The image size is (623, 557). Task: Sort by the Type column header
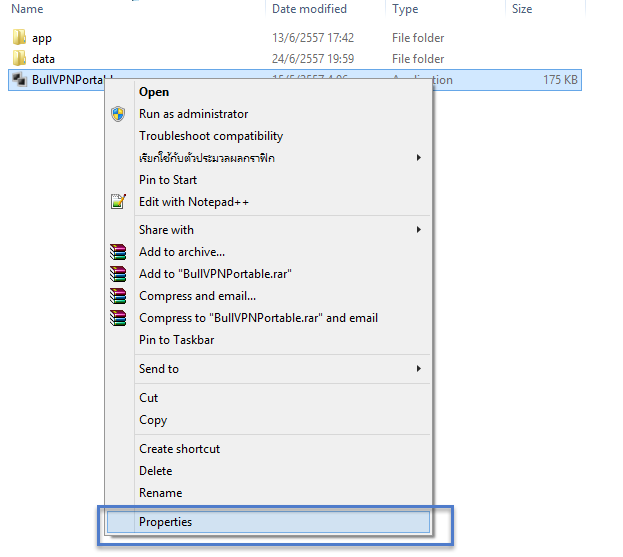click(405, 9)
